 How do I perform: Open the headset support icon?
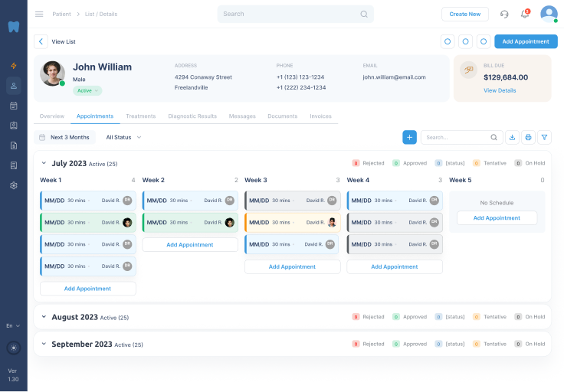click(x=504, y=14)
